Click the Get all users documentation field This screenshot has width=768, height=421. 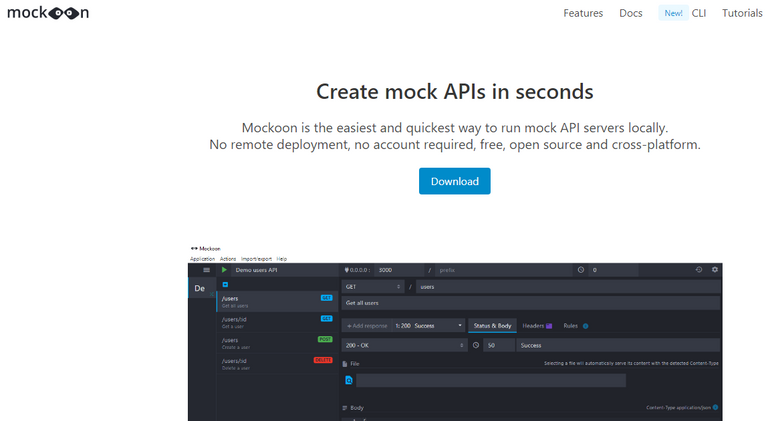click(530, 303)
